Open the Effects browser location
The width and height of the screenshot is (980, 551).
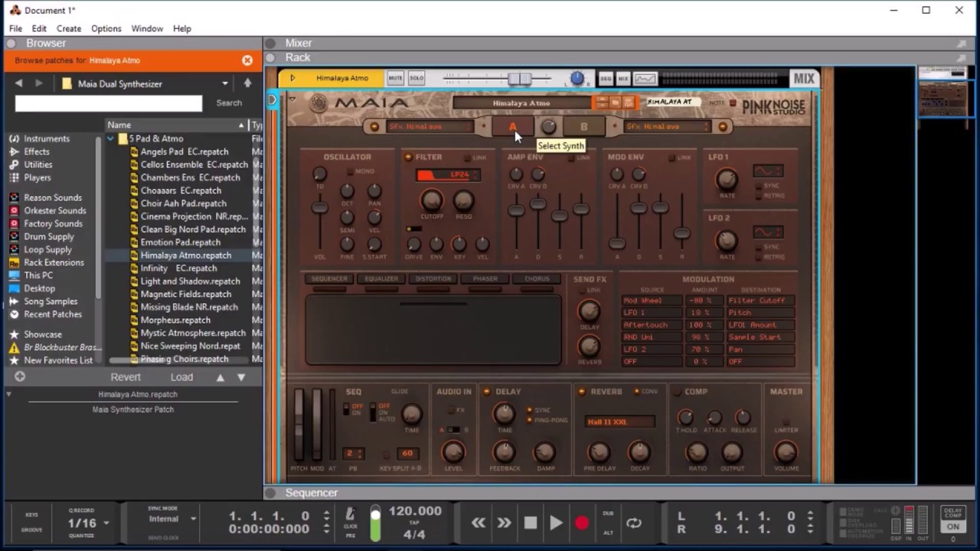tap(37, 152)
